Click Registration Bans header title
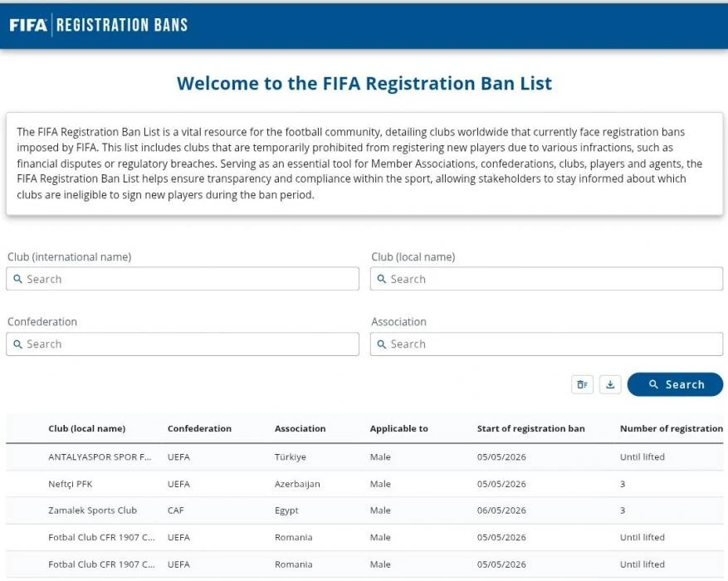This screenshot has height=581, width=728. click(x=122, y=25)
